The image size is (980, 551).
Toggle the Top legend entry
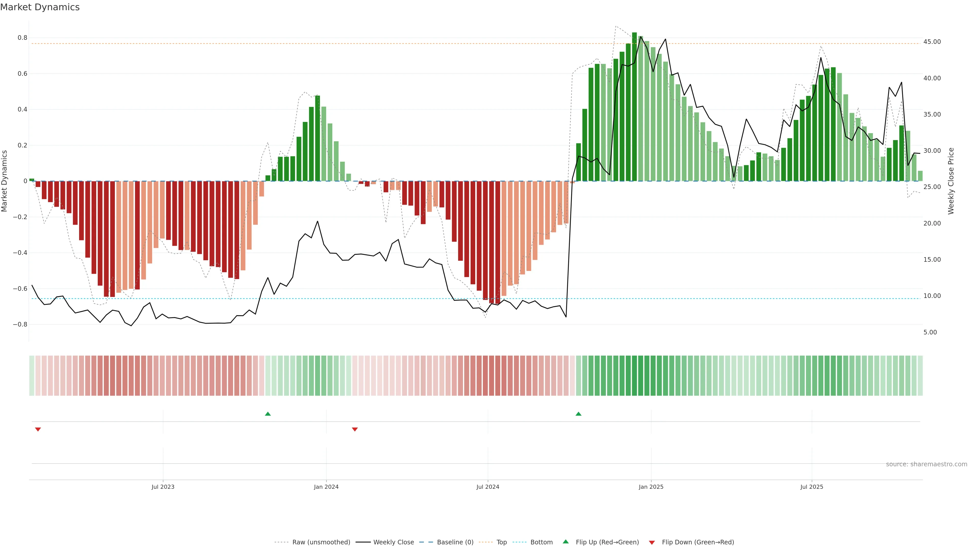(501, 542)
